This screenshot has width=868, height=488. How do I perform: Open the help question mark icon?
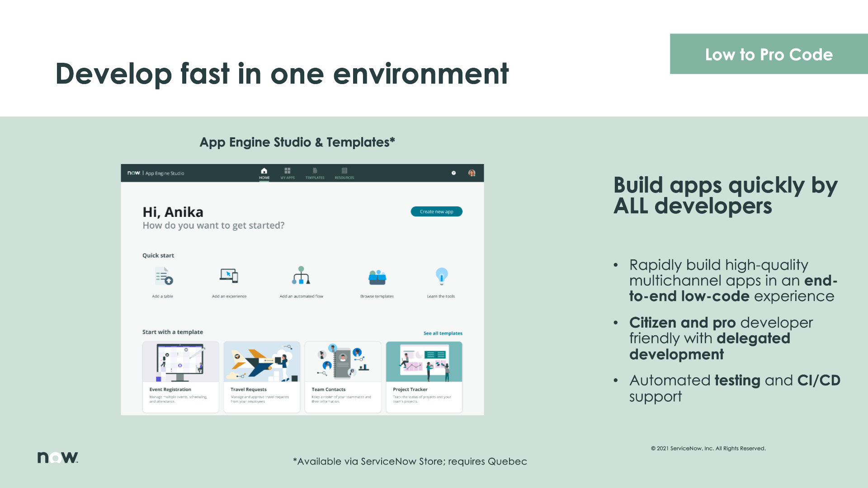click(453, 173)
